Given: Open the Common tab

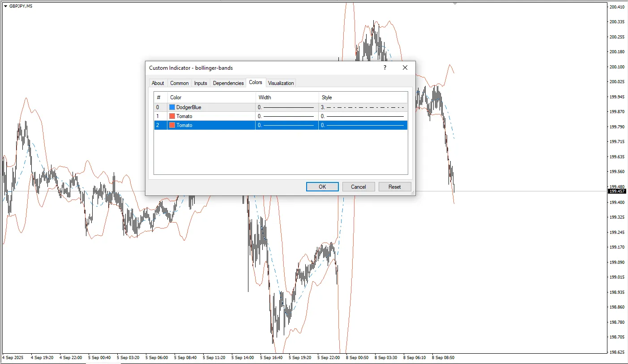Looking at the screenshot, I should tap(179, 83).
